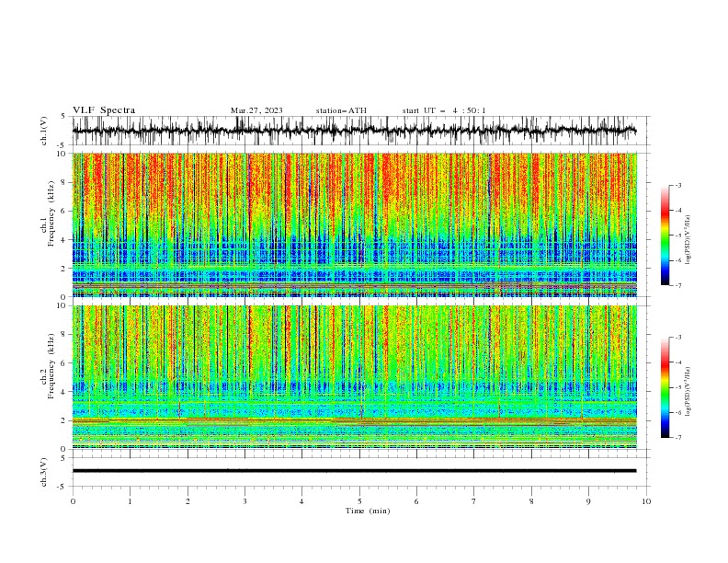Image resolution: width=728 pixels, height=563 pixels.
Task: Click the lower colorbar "-3" tick label
Action: point(678,338)
